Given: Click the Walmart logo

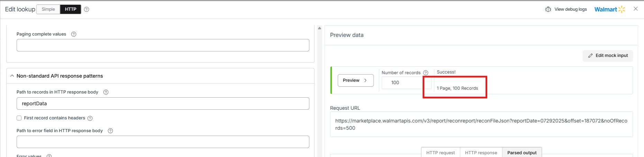Looking at the screenshot, I should click(x=610, y=9).
